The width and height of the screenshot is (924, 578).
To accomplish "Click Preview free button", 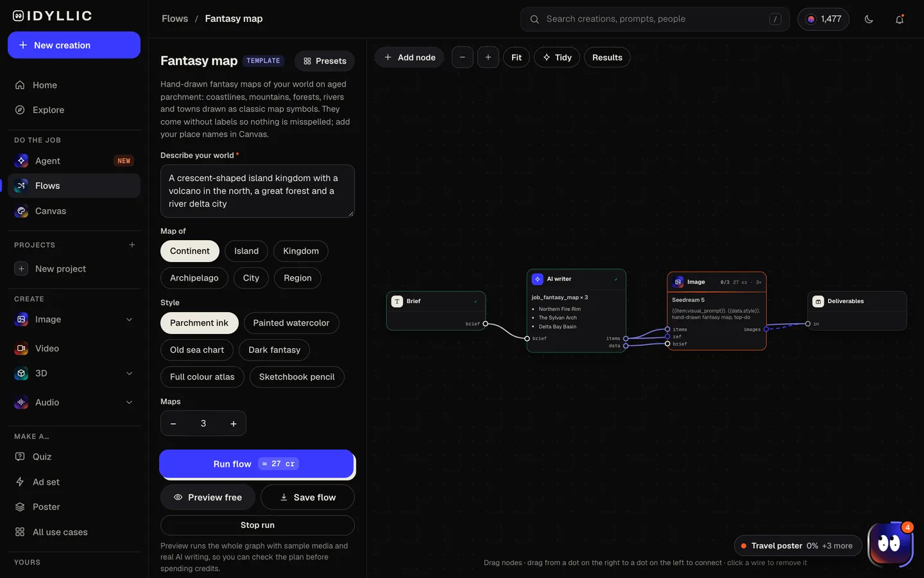I will tap(208, 497).
